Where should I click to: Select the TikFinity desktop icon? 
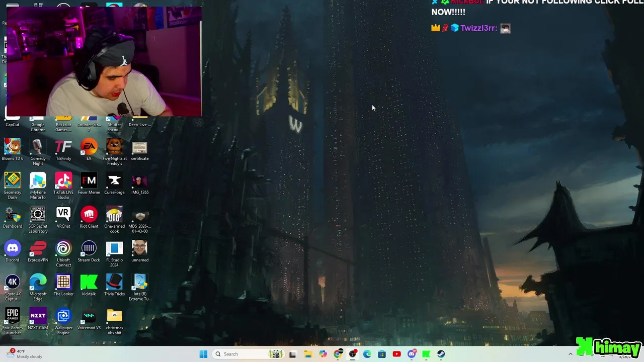(63, 151)
